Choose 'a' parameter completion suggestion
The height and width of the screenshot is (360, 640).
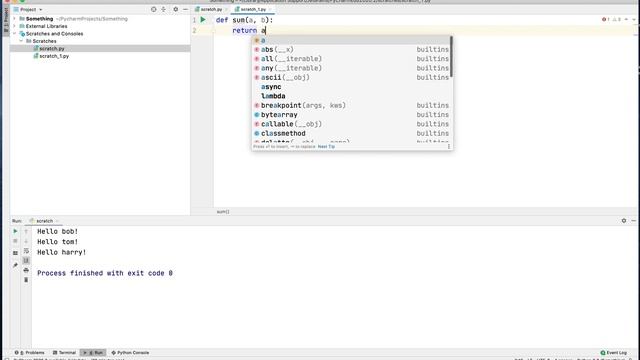(351, 40)
